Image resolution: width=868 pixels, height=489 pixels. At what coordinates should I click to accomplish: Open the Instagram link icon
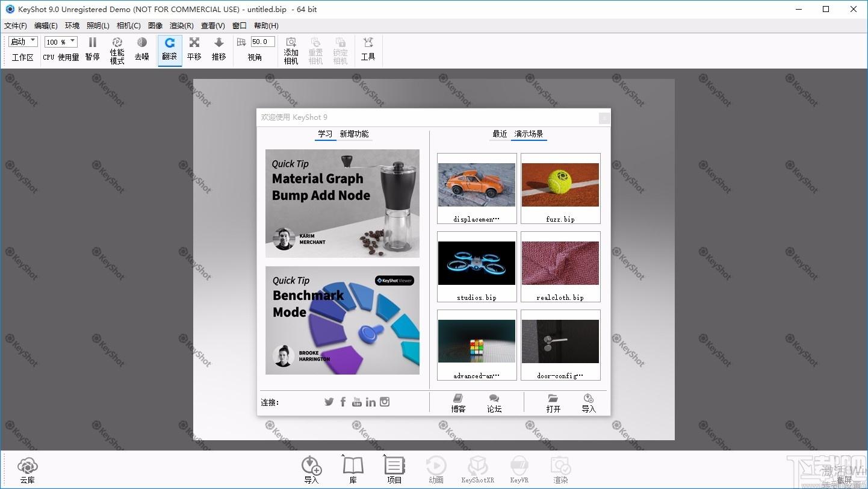[385, 402]
